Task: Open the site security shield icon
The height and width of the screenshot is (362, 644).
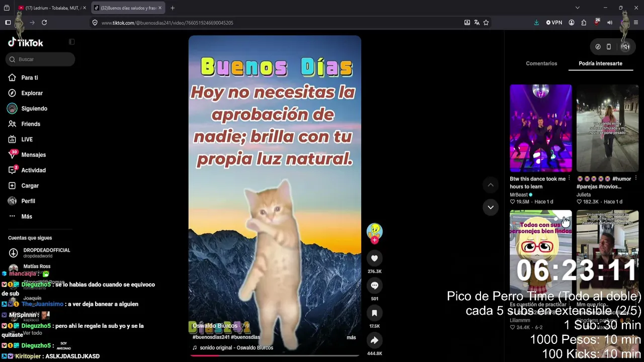Action: click(95, 23)
